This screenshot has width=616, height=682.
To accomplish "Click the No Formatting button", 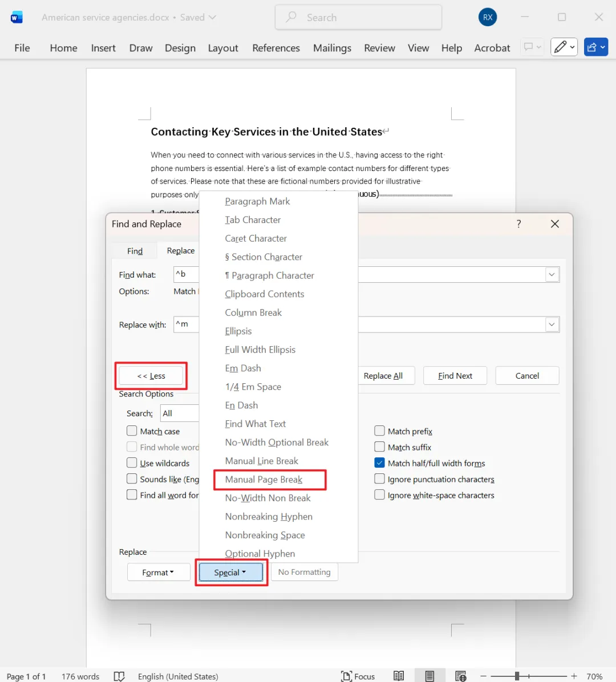I will (305, 572).
